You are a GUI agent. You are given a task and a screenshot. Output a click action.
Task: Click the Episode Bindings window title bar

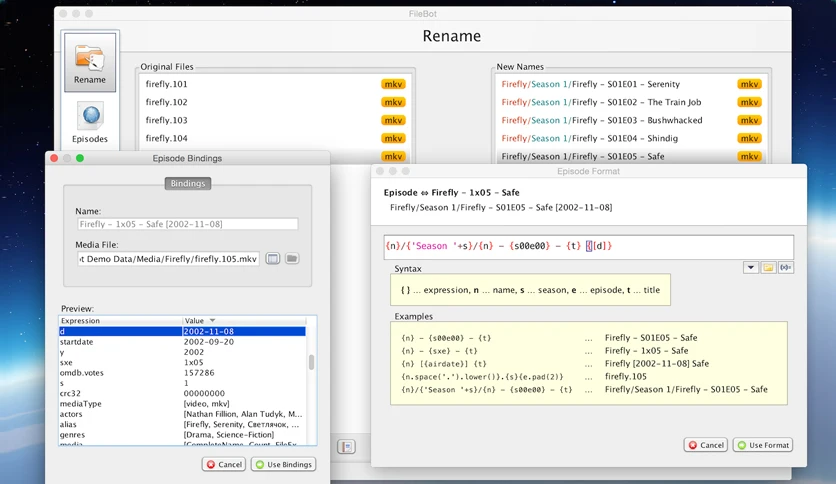188,158
